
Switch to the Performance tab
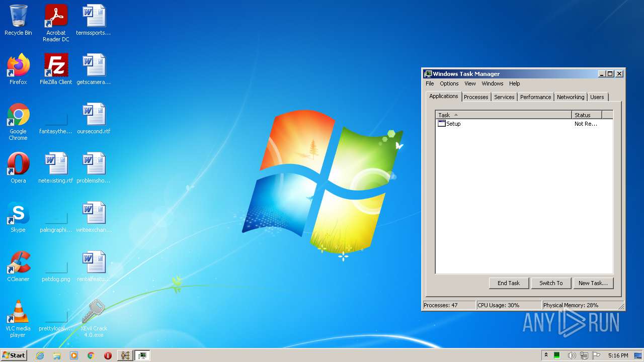click(535, 97)
